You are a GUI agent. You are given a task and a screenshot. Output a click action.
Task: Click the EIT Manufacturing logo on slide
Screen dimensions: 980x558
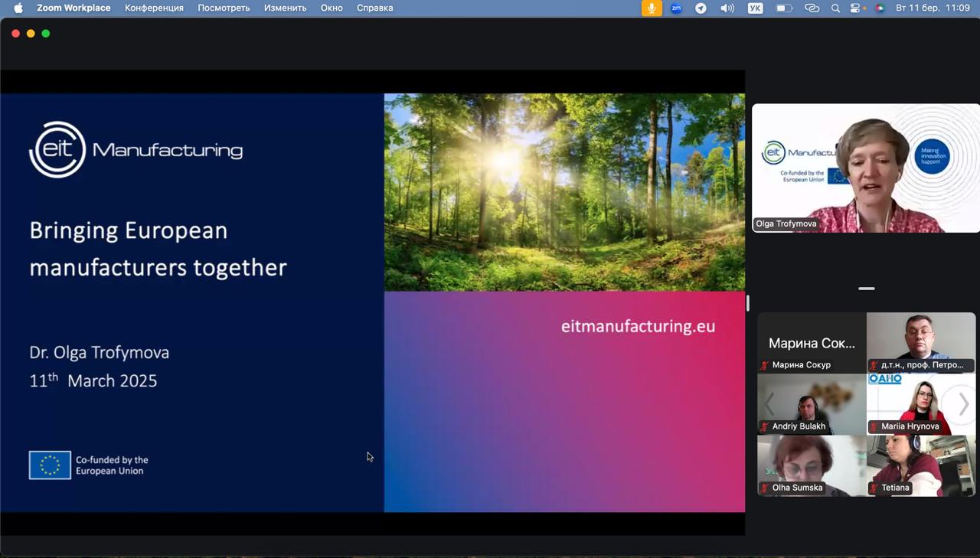(136, 150)
